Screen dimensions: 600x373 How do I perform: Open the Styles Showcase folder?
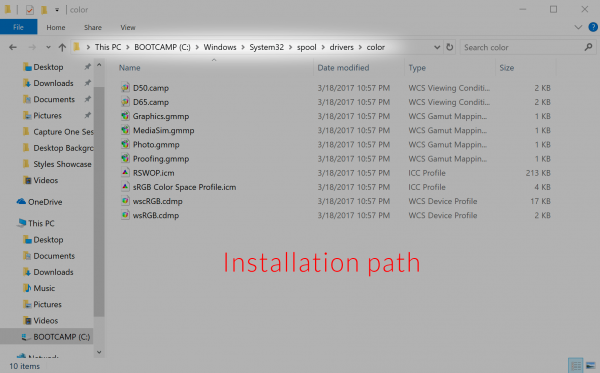point(62,164)
